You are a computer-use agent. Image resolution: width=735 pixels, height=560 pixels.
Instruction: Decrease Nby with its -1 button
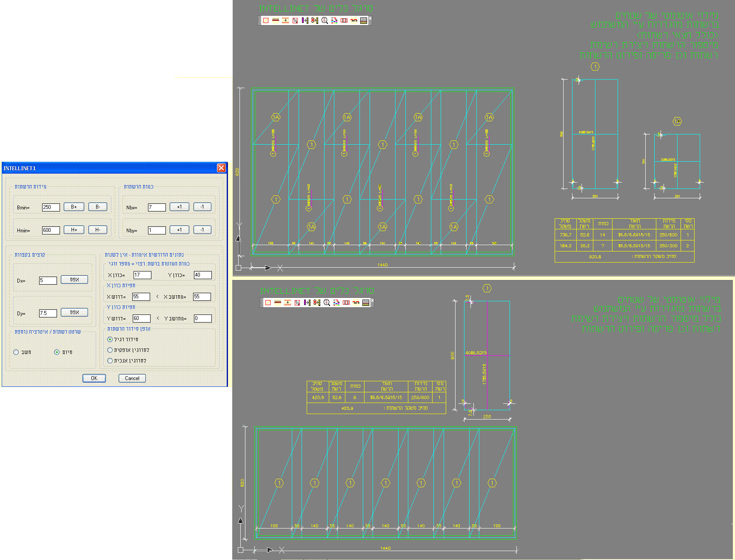(x=202, y=230)
